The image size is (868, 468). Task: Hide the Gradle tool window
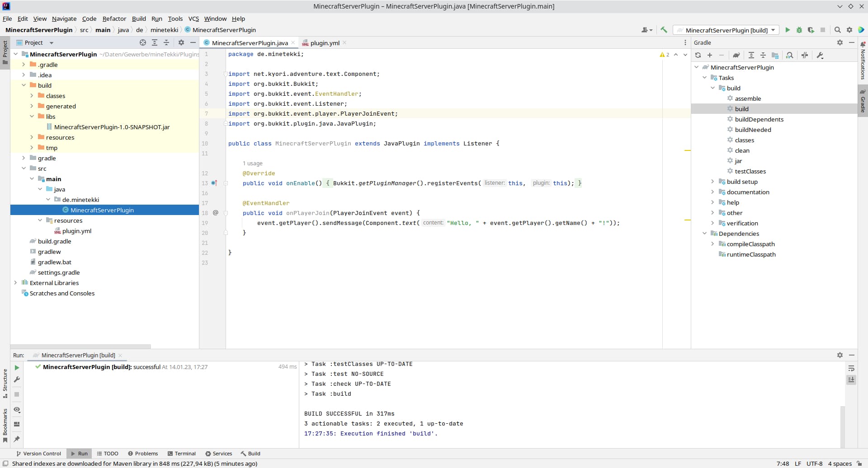[x=852, y=42]
